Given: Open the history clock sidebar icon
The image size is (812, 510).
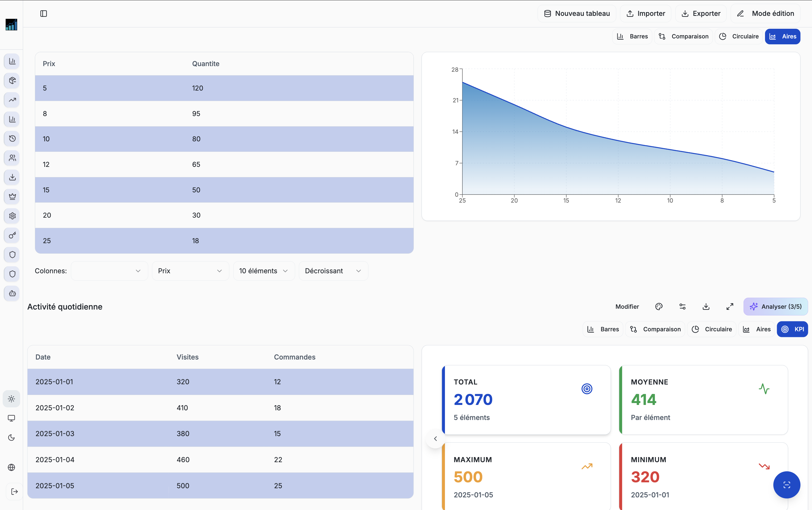Looking at the screenshot, I should pos(12,139).
